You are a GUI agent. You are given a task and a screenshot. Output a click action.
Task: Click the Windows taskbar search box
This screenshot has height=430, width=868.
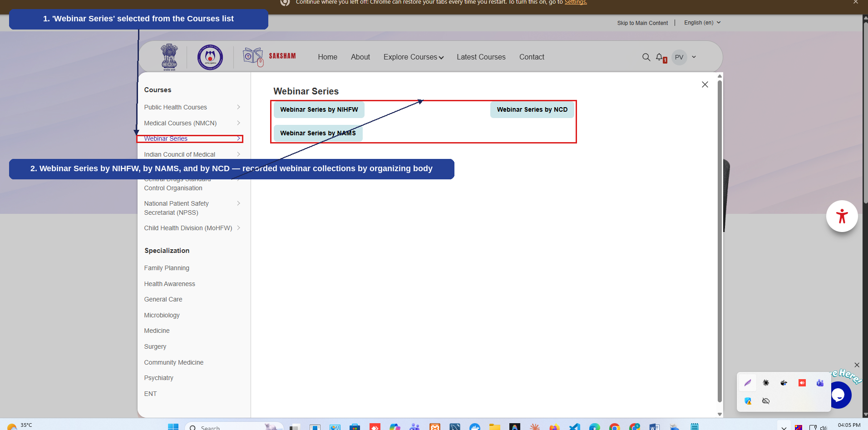pos(234,427)
